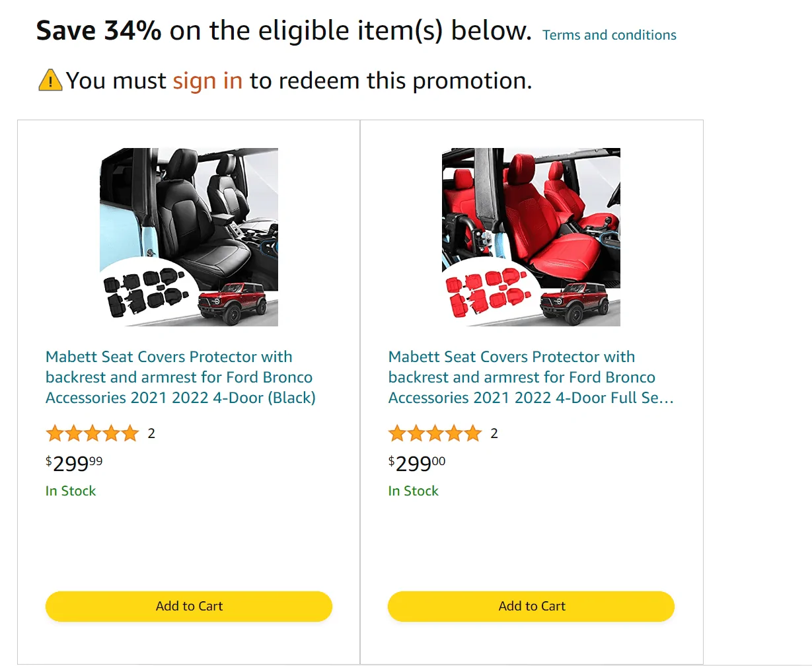Open the Terms and conditions link
The height and width of the screenshot is (666, 812).
(x=609, y=35)
